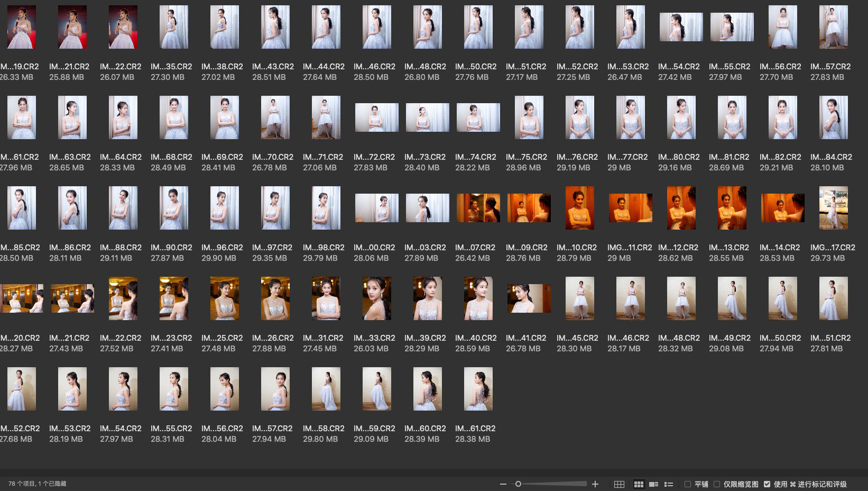Switch to thumbnail grid view
The width and height of the screenshot is (868, 491).
[639, 484]
